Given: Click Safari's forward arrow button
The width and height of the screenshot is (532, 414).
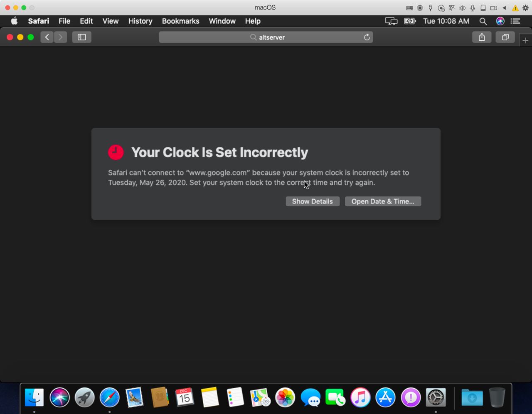Looking at the screenshot, I should point(61,37).
